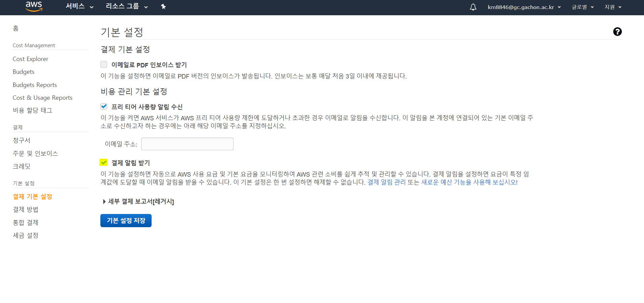
Task: Click 이메일로 PDF 인보이스 받기 label
Action: [x=149, y=65]
